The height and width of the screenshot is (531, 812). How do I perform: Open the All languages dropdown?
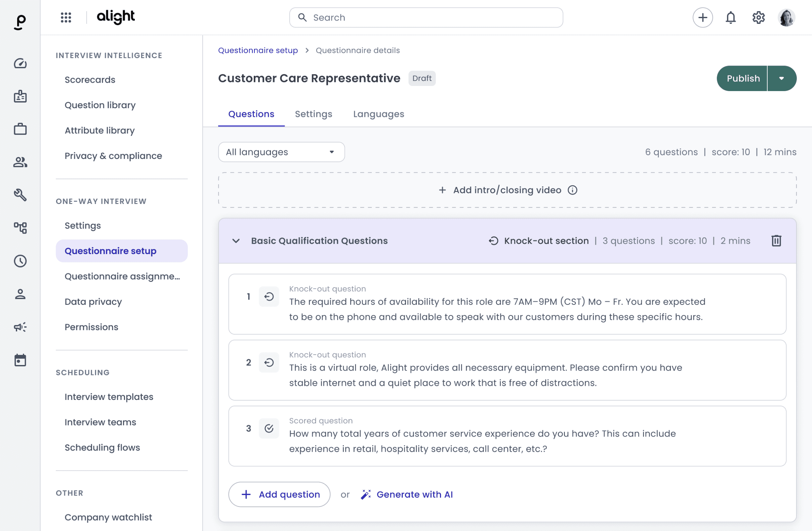(281, 152)
